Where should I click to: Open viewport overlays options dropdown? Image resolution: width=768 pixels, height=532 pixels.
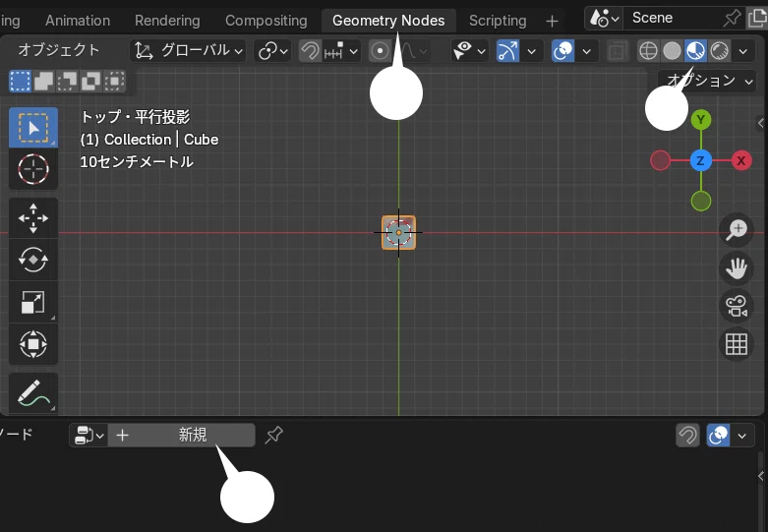(x=587, y=50)
